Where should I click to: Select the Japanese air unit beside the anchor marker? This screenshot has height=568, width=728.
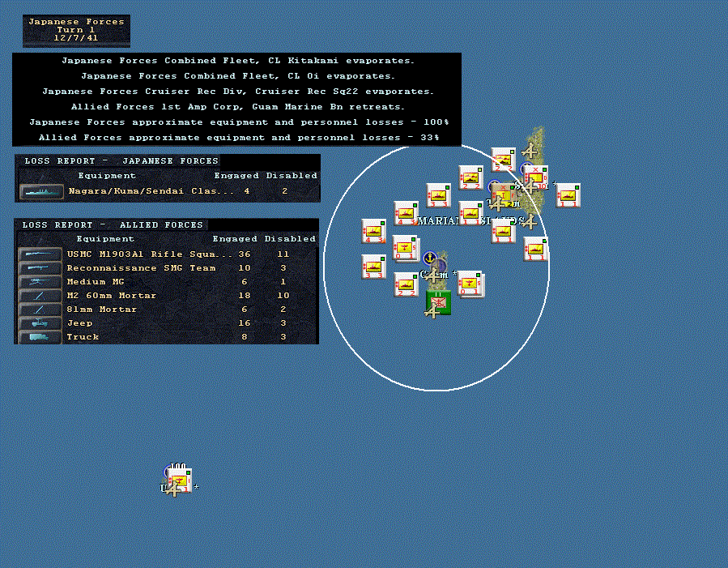(405, 248)
